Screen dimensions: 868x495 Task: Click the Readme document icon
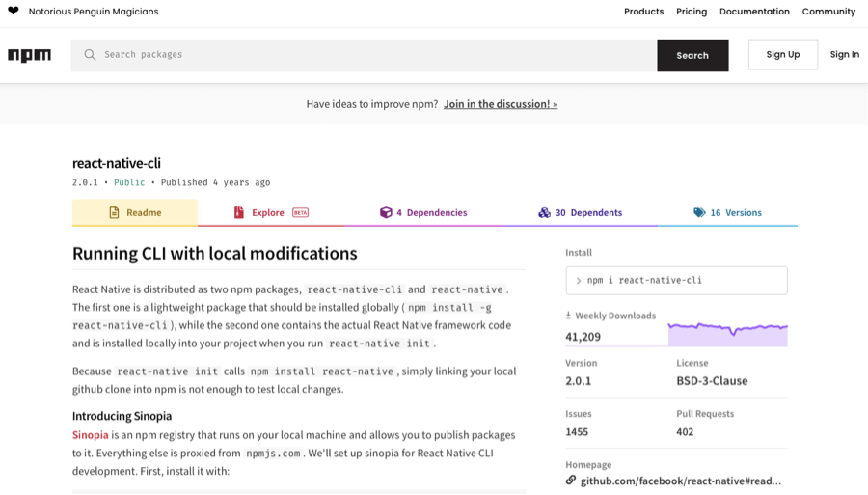click(114, 212)
